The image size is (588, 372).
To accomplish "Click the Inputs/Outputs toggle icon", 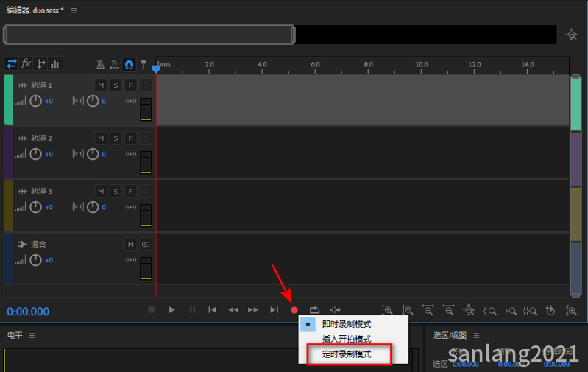I will click(12, 64).
